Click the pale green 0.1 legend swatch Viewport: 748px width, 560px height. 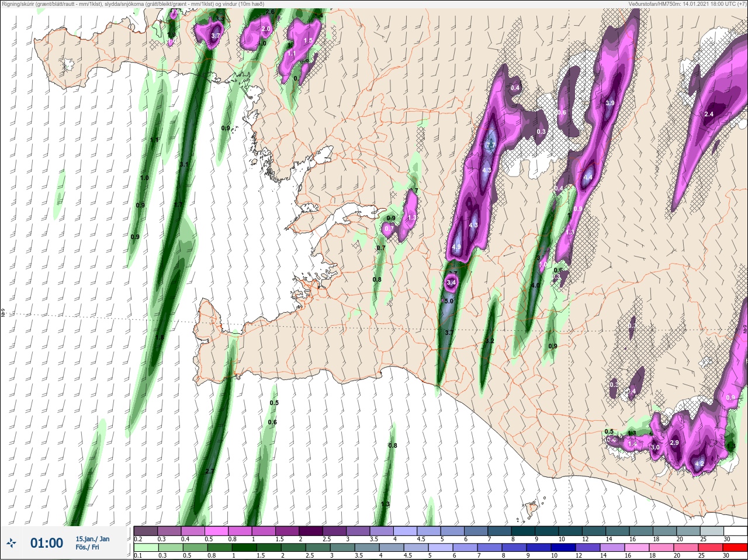click(146, 548)
